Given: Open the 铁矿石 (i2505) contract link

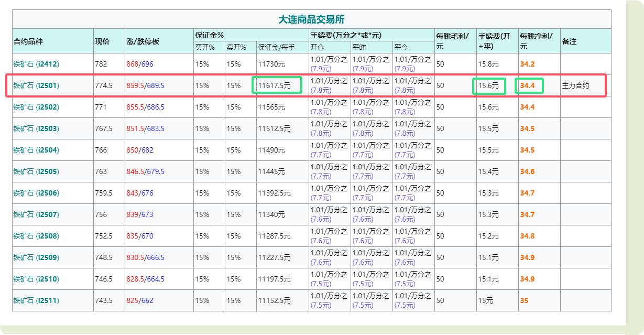Looking at the screenshot, I should point(36,171).
